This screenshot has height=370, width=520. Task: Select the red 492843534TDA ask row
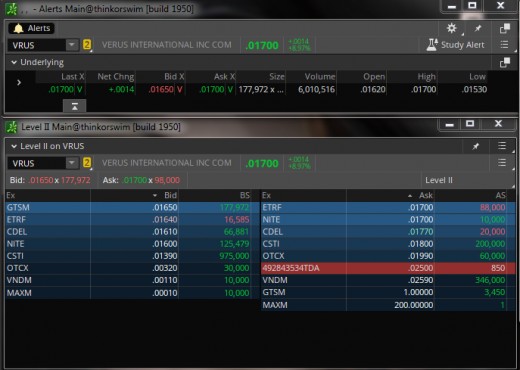(x=388, y=268)
